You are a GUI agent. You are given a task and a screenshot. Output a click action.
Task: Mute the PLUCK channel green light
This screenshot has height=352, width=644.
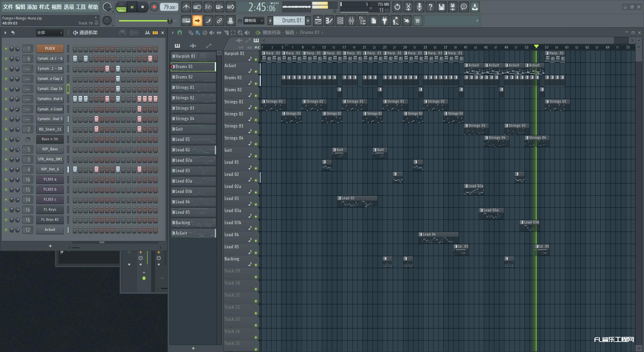click(6, 49)
